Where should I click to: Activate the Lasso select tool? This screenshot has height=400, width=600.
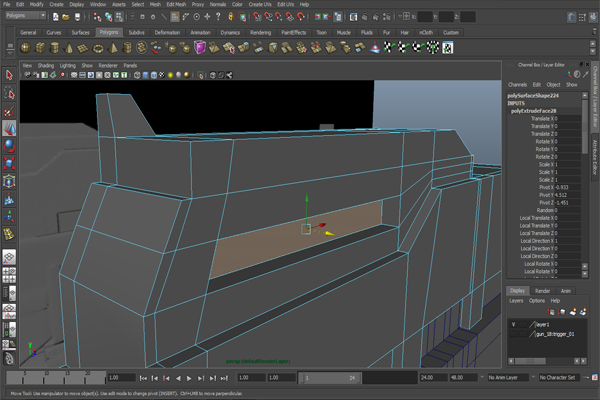tap(9, 93)
